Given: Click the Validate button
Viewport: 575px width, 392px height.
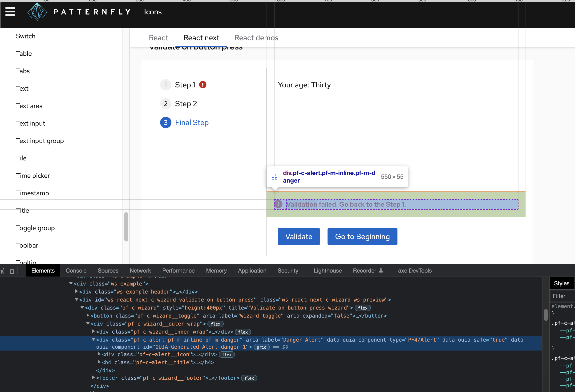Looking at the screenshot, I should coord(299,236).
